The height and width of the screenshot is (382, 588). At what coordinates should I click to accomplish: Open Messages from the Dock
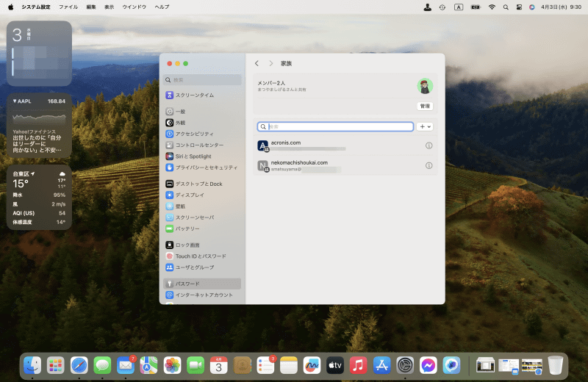point(102,365)
